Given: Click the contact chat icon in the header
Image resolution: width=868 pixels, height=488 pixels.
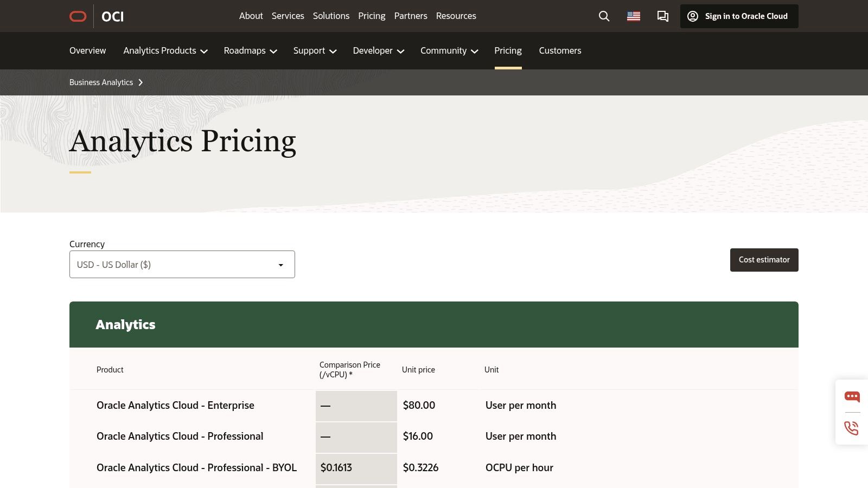Looking at the screenshot, I should 662,16.
